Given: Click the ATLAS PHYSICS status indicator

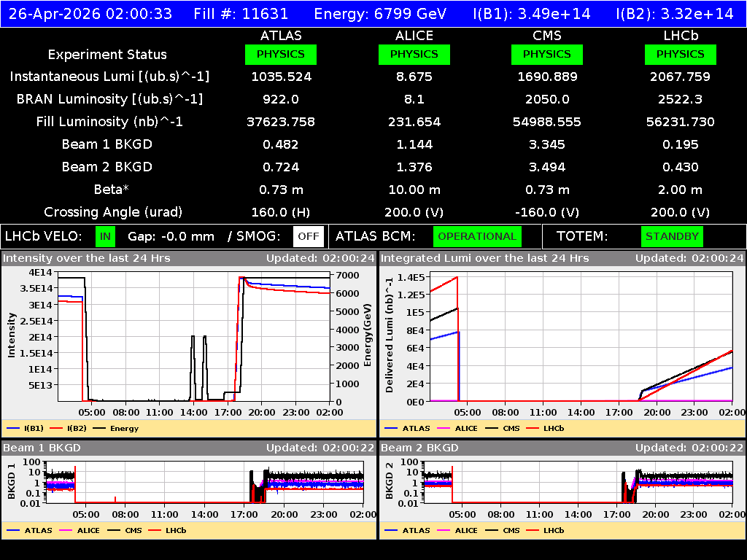Looking at the screenshot, I should (x=281, y=54).
